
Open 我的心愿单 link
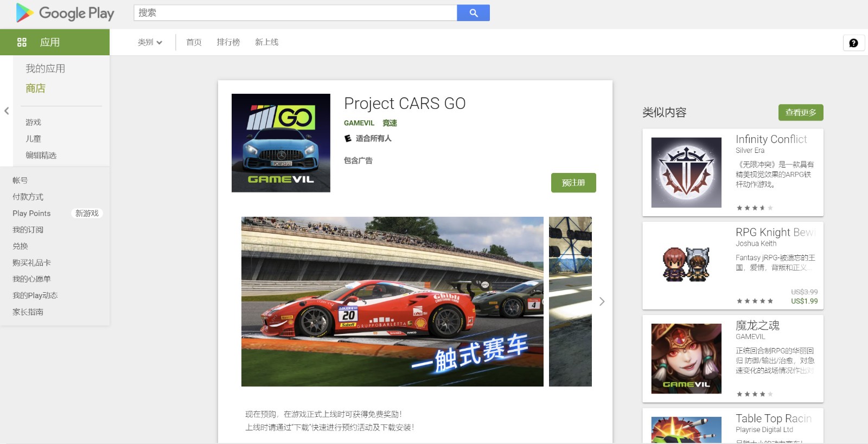point(31,279)
